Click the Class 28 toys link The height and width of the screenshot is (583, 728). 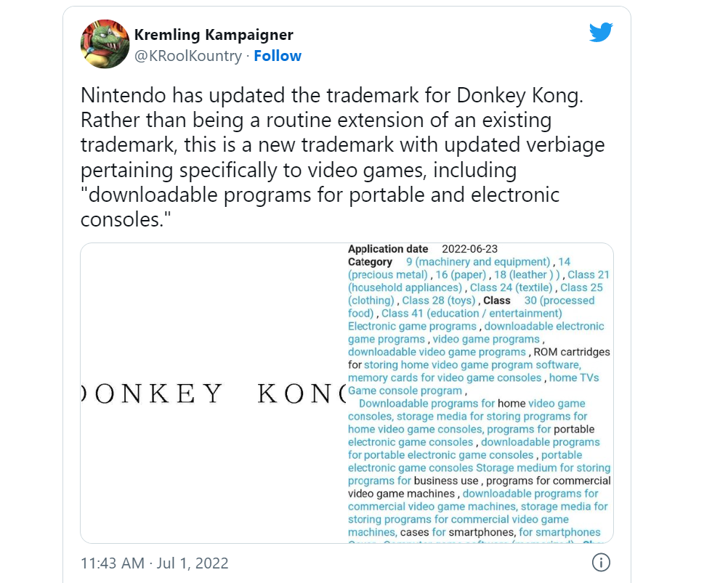pyautogui.click(x=440, y=300)
